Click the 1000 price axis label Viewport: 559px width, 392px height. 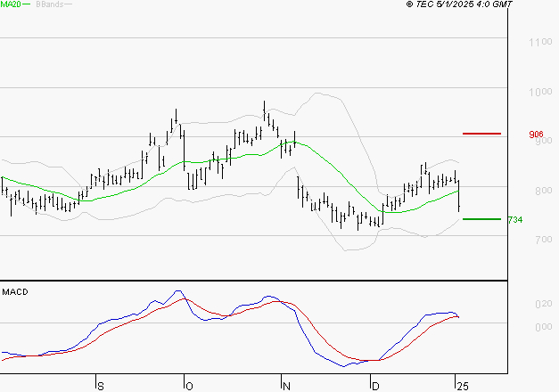point(540,92)
